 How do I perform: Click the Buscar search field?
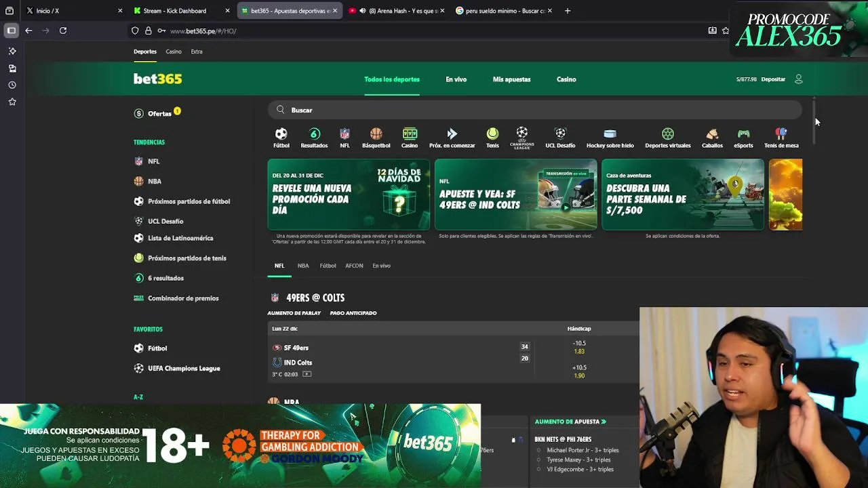pos(536,110)
